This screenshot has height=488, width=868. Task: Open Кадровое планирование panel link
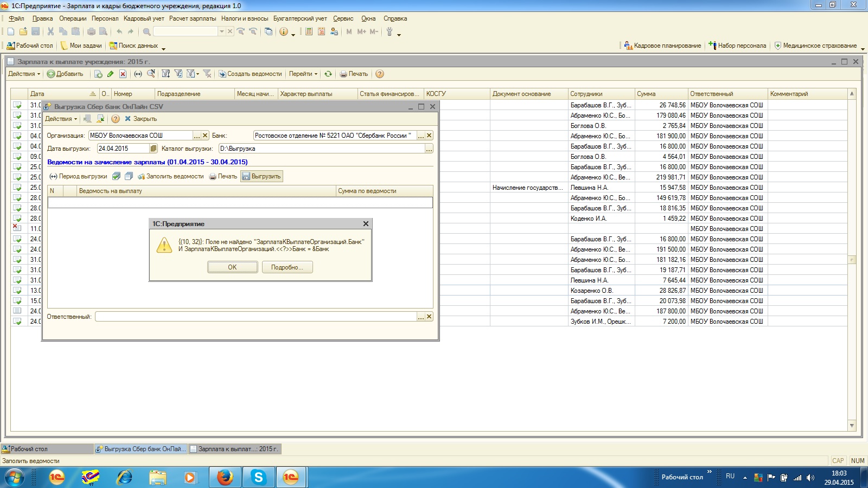[662, 46]
